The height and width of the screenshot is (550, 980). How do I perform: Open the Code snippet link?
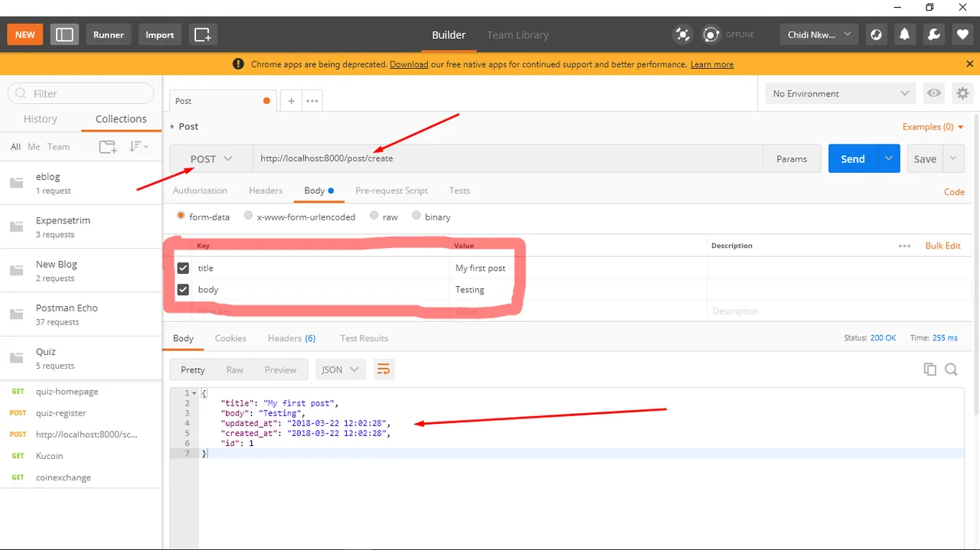(x=954, y=192)
